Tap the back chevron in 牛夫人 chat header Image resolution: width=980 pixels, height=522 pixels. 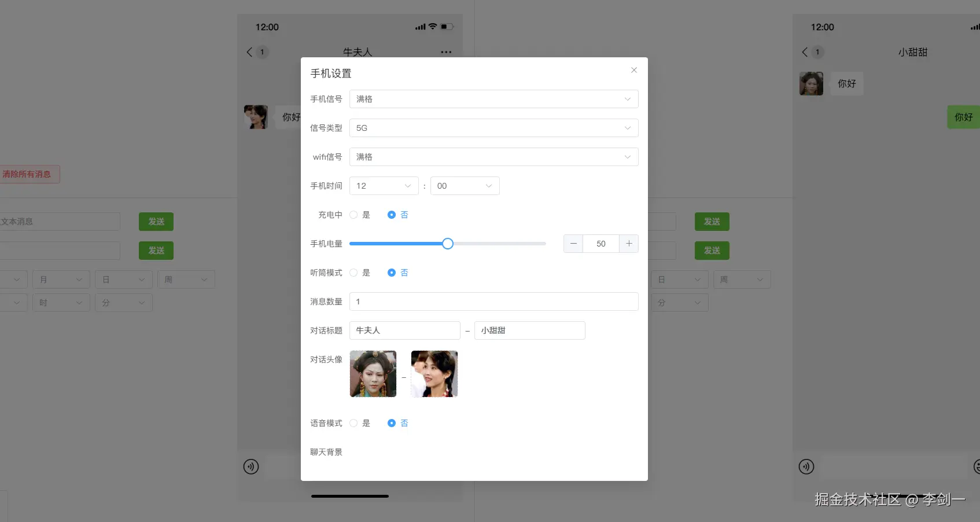coord(249,52)
